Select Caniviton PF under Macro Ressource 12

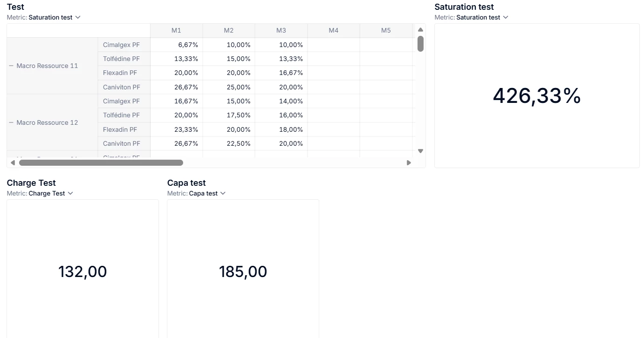coord(121,143)
